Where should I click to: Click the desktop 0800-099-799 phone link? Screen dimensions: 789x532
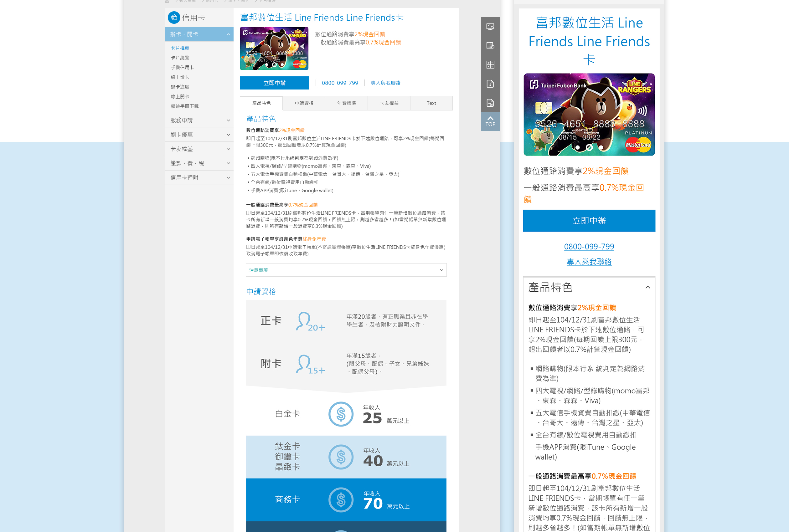coord(340,83)
